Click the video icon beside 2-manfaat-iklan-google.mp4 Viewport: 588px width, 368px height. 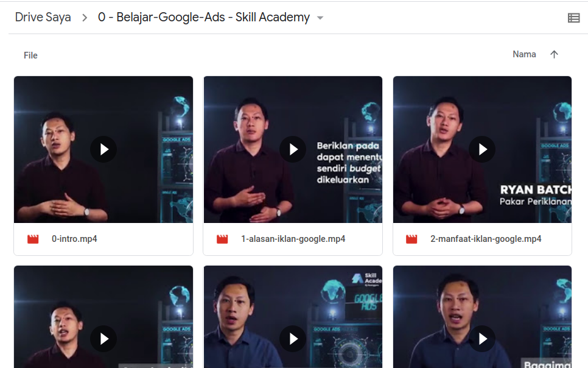pos(411,239)
